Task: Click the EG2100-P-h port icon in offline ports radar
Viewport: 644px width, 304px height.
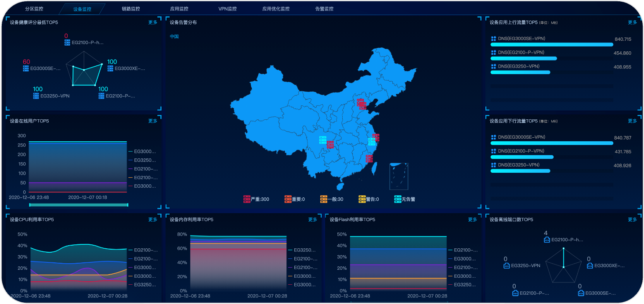Action: point(547,240)
